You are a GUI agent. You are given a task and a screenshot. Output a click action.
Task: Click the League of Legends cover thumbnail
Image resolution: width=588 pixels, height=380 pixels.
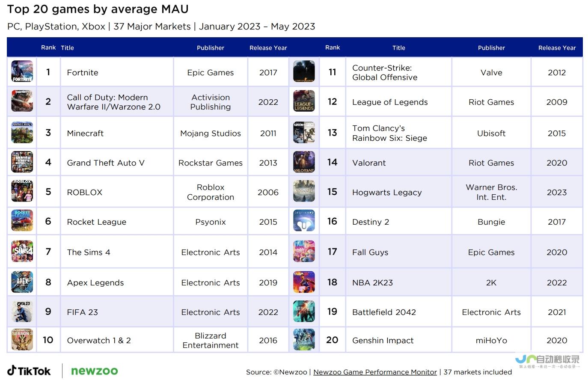tap(304, 101)
